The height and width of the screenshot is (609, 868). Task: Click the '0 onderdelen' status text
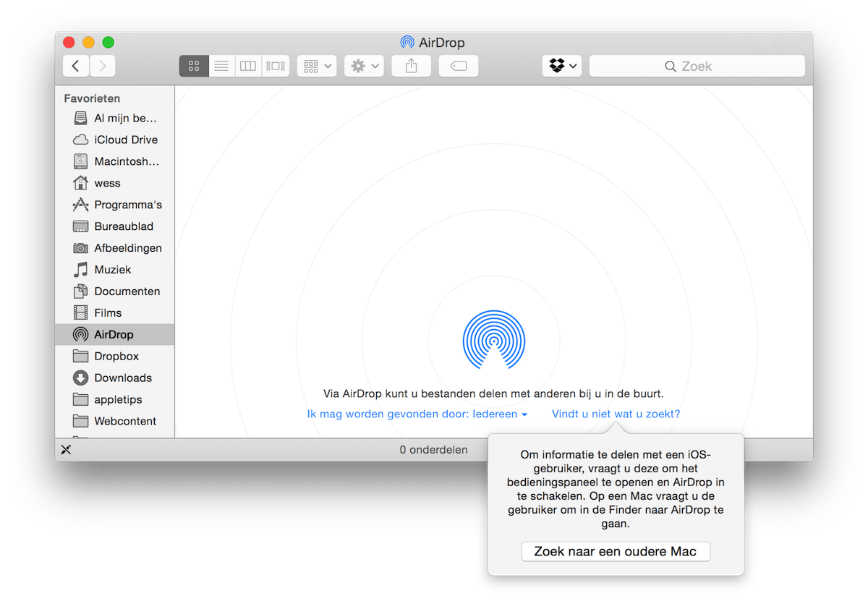point(433,450)
